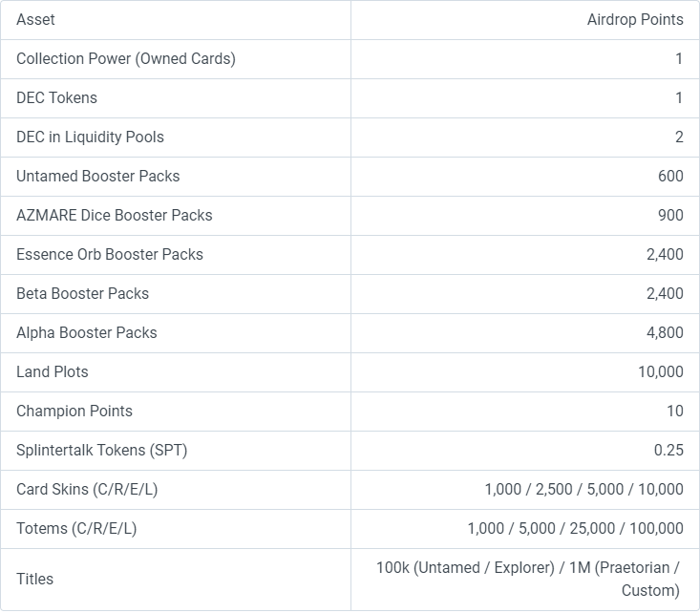
Task: Select the DEC Tokens cell
Action: (x=176, y=98)
